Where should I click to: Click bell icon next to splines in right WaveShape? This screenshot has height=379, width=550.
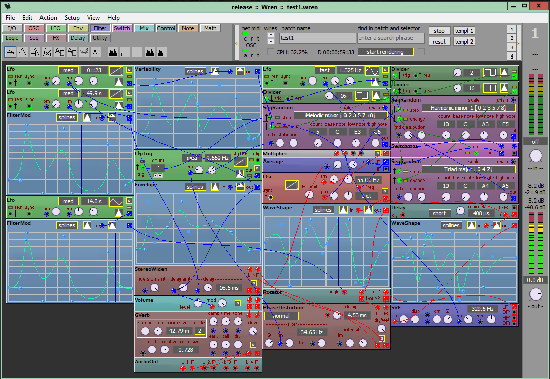click(471, 225)
